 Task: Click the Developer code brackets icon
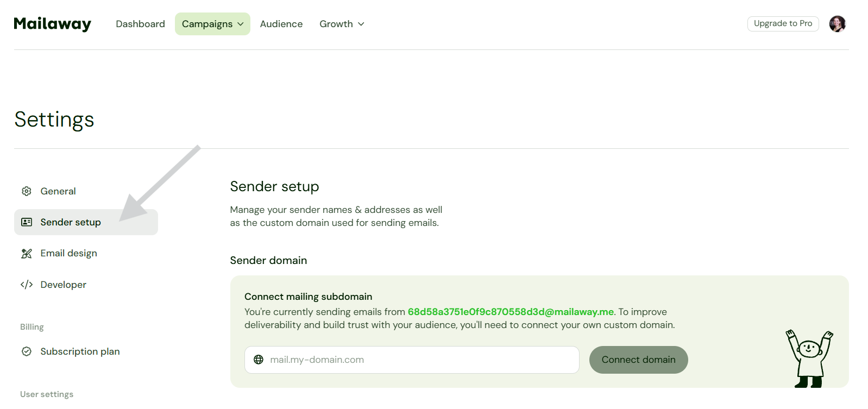pyautogui.click(x=27, y=285)
